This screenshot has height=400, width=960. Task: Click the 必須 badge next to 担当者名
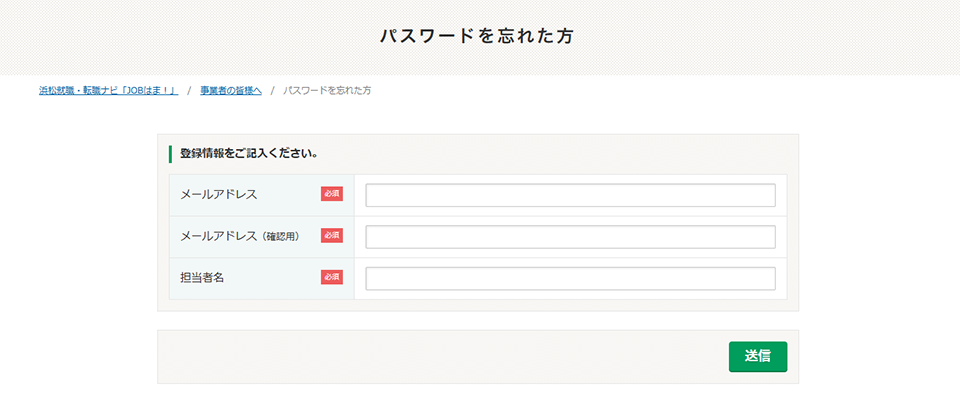pyautogui.click(x=331, y=277)
